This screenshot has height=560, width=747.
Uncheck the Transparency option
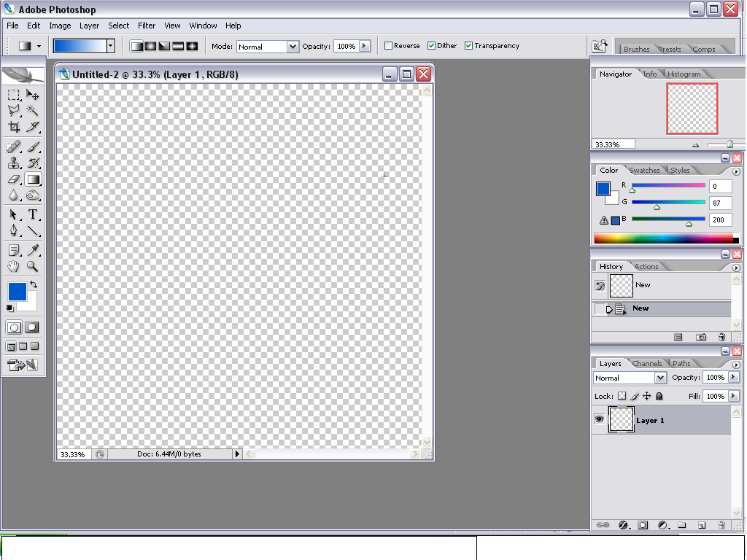tap(469, 46)
